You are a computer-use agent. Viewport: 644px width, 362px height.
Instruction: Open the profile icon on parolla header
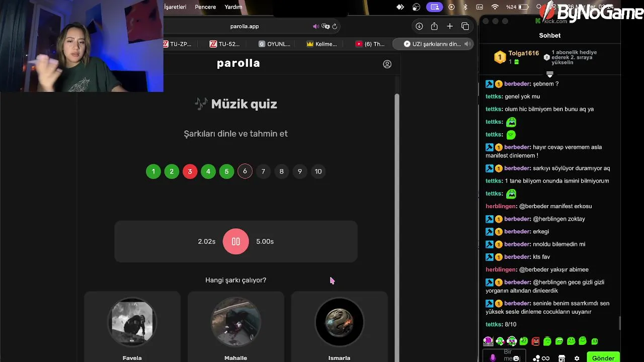387,64
